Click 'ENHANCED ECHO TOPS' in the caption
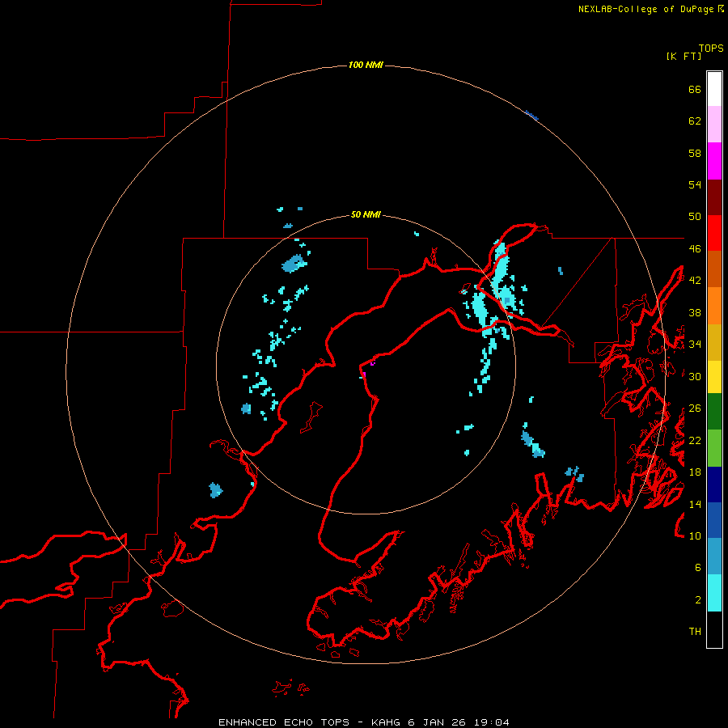Image resolution: width=728 pixels, height=728 pixels. [284, 722]
